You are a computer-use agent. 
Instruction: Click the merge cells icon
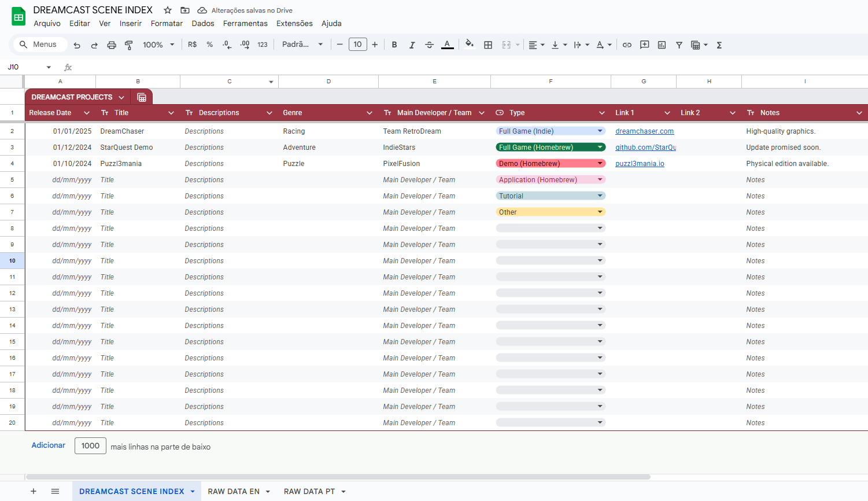point(507,45)
